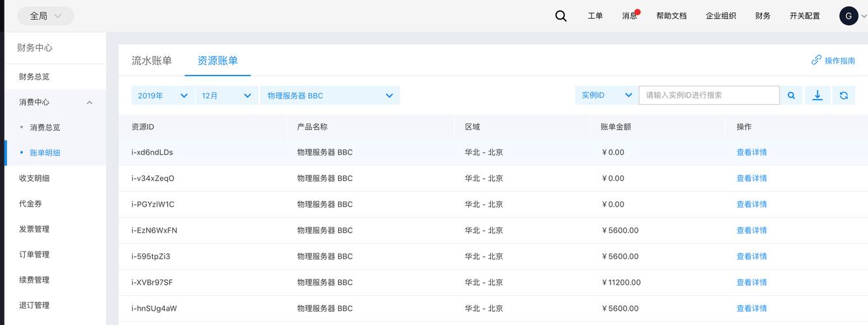The height and width of the screenshot is (325, 868).
Task: Open 企业组织 in top navigation
Action: [721, 16]
